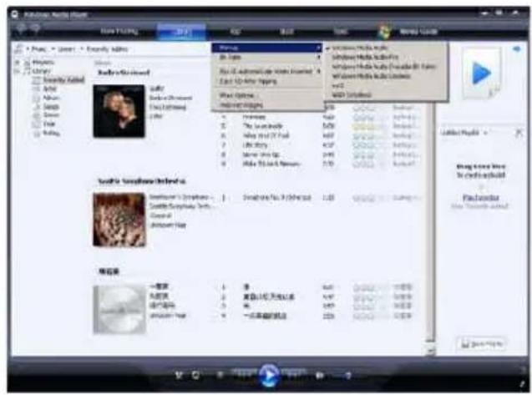Screen dimensions: 532x395
Task: Open the Untitled Playlist dropdown
Action: pos(485,133)
